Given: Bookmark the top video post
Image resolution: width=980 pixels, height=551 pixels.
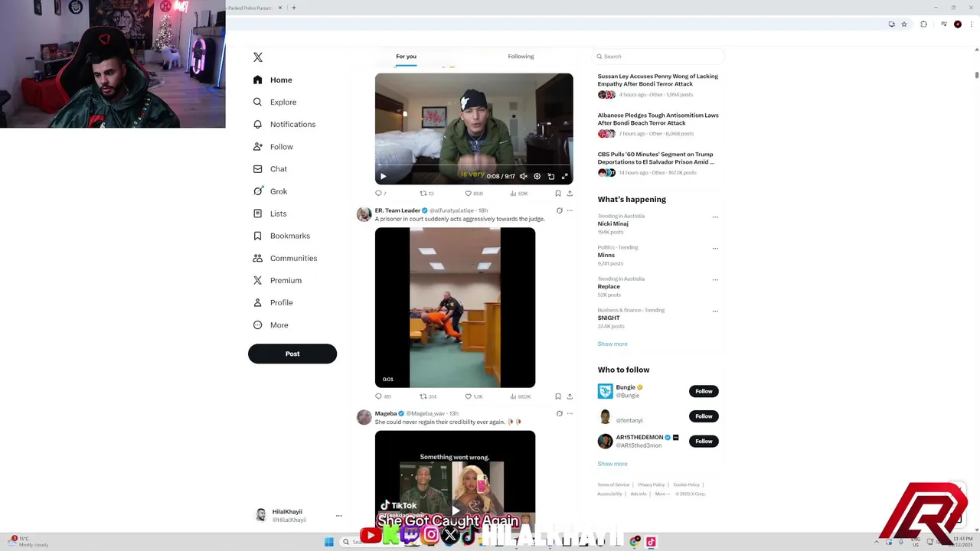Looking at the screenshot, I should (x=558, y=194).
